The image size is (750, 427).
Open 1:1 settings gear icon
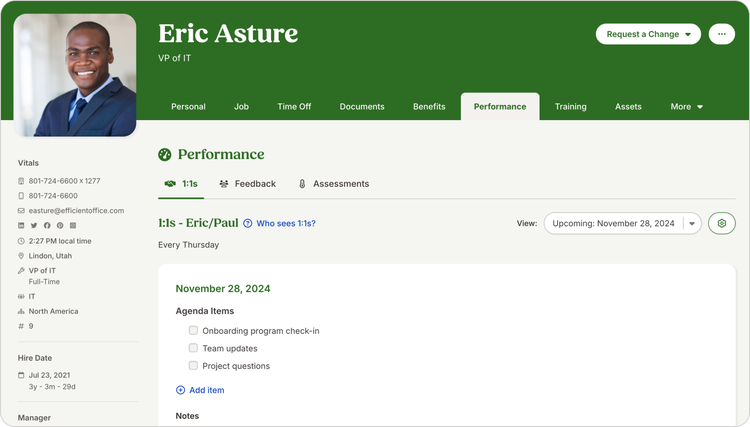[x=721, y=223]
